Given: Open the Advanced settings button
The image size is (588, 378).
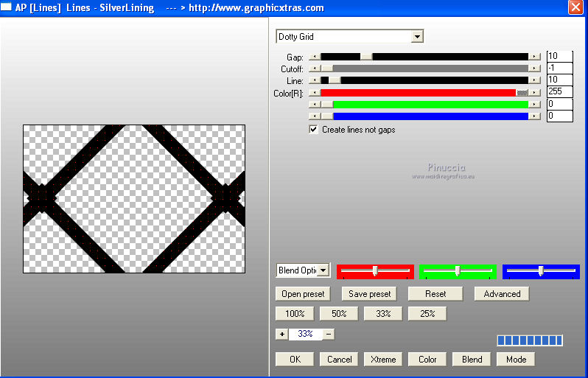Looking at the screenshot, I should (502, 294).
